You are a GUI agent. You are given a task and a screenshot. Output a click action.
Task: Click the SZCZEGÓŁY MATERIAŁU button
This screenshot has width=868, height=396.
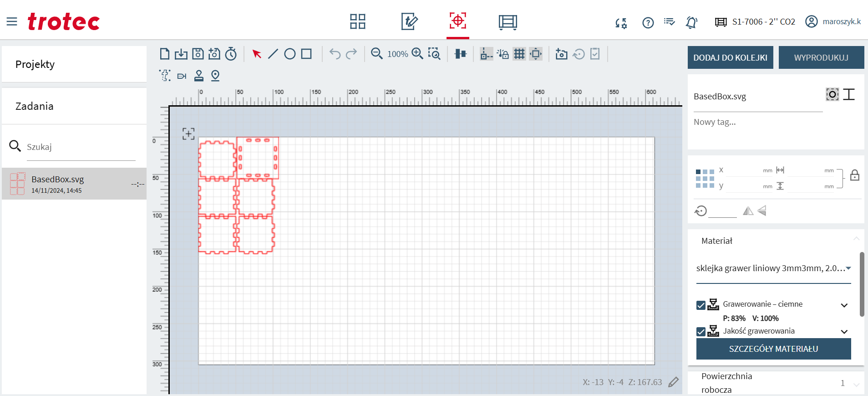pos(773,349)
